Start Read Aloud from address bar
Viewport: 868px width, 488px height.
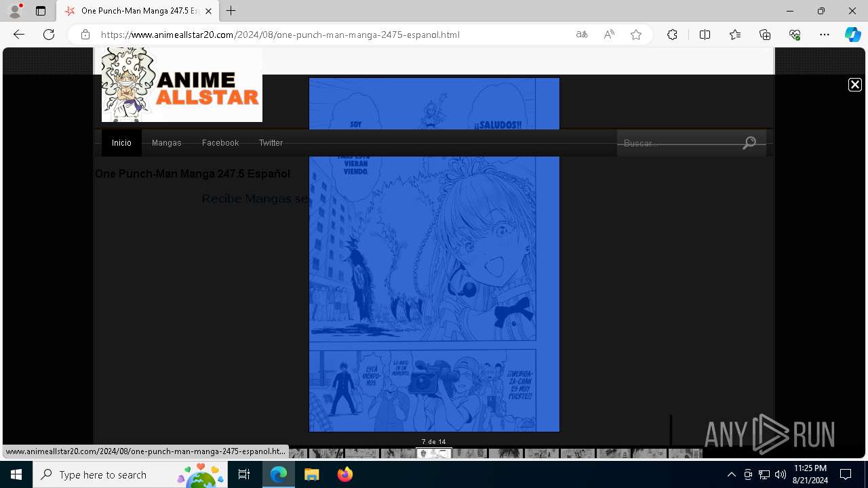click(x=609, y=35)
